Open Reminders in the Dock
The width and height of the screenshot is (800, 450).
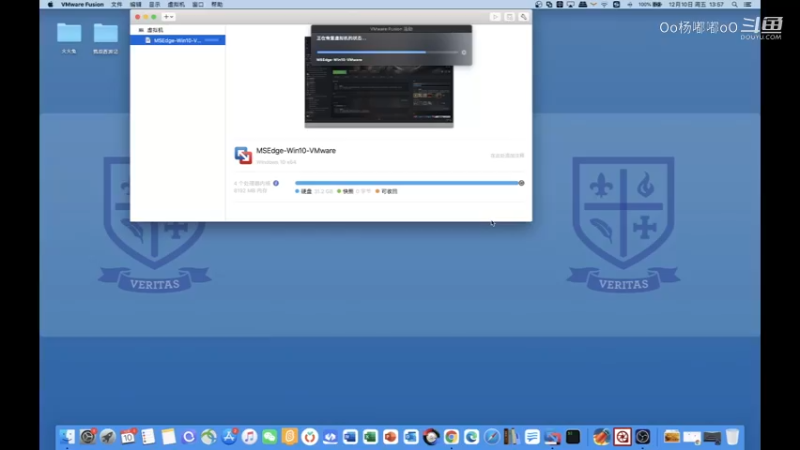click(x=148, y=437)
